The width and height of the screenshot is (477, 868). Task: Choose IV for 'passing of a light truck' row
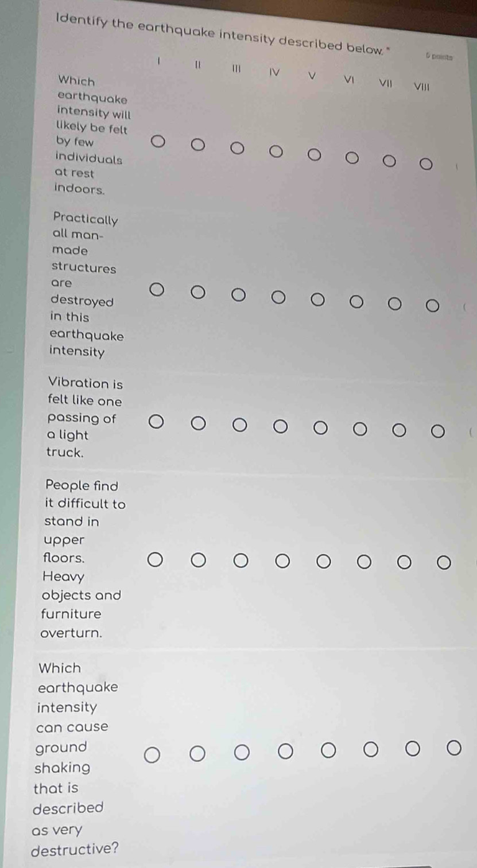(x=280, y=427)
